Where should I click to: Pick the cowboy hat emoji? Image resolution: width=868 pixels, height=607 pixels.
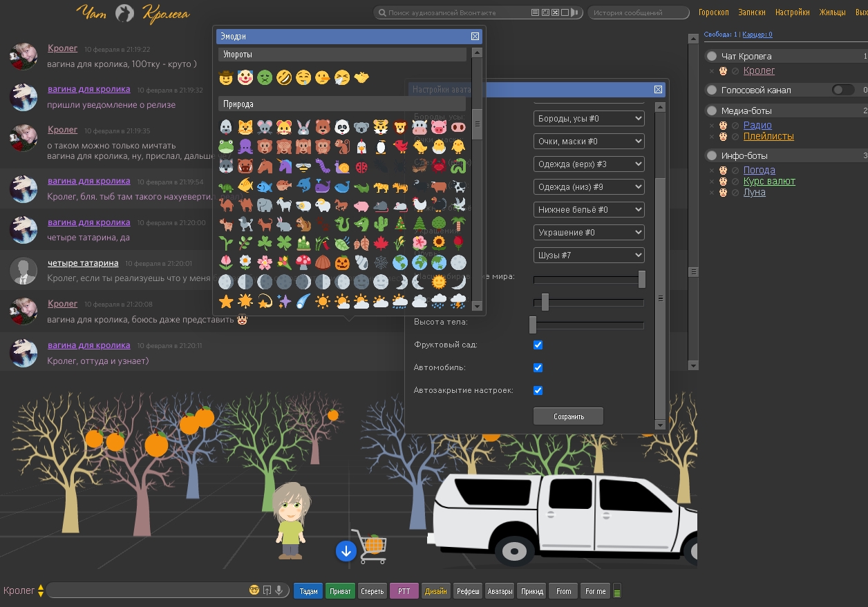225,78
